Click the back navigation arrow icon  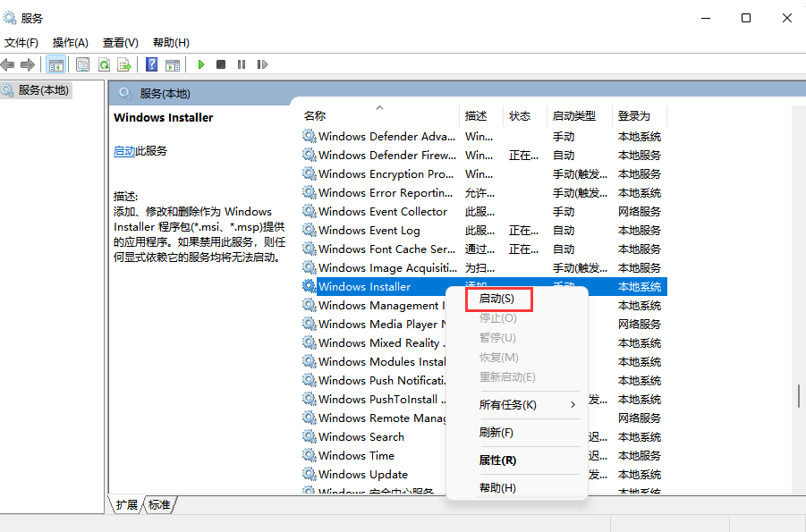(8, 63)
